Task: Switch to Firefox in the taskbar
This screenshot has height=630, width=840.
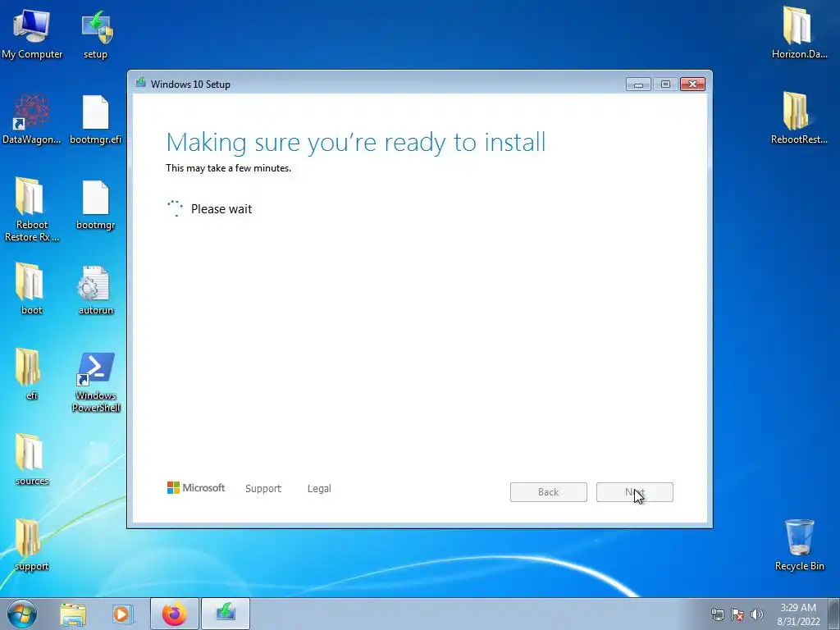Action: pos(175,614)
